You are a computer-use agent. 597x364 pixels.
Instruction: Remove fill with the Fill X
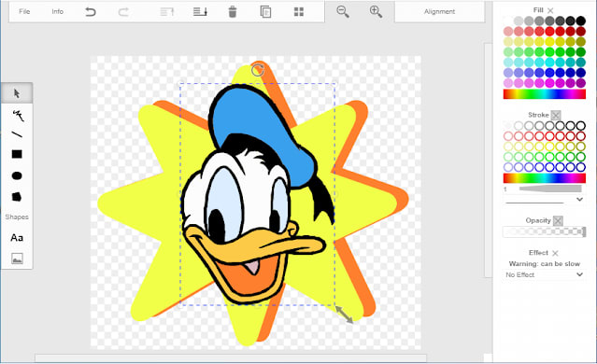(x=550, y=10)
